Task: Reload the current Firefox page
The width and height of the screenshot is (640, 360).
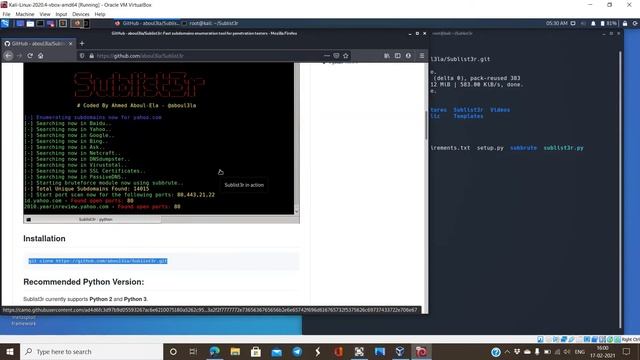Action: pyautogui.click(x=30, y=56)
